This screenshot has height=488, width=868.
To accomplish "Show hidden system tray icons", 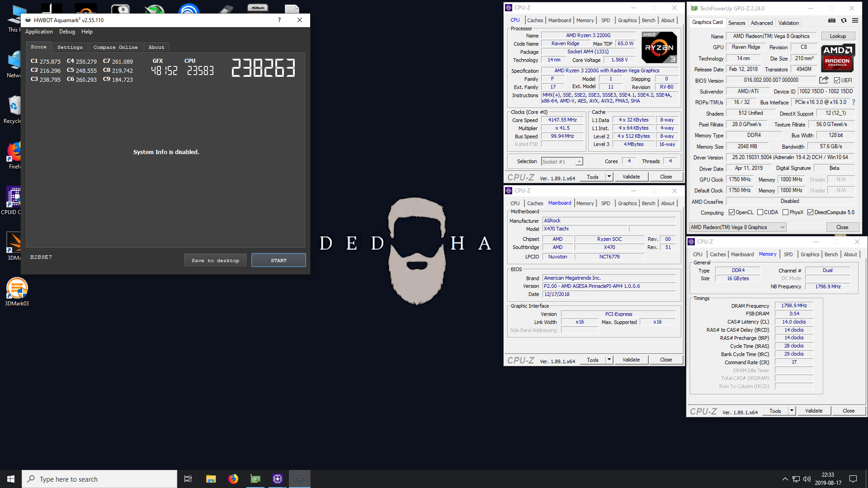I will click(x=785, y=479).
